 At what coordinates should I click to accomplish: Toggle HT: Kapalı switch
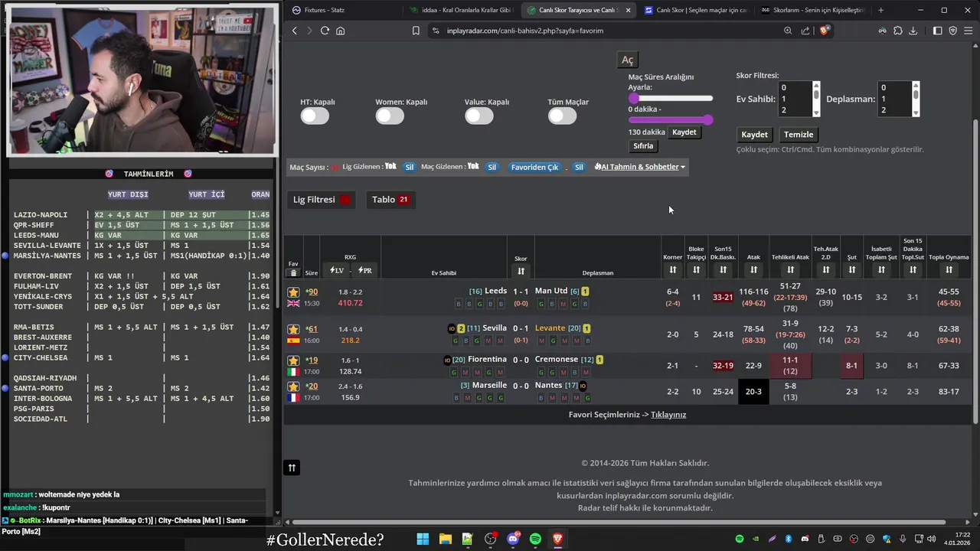[x=315, y=116]
